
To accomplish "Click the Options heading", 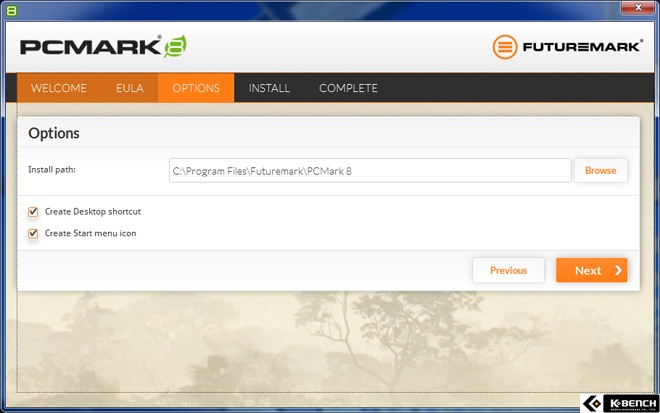I will coord(54,133).
